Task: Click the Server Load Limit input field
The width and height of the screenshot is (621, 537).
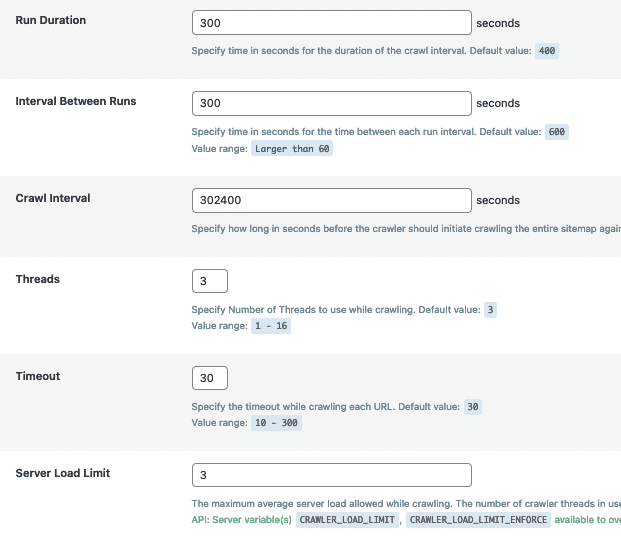Action: tap(330, 475)
